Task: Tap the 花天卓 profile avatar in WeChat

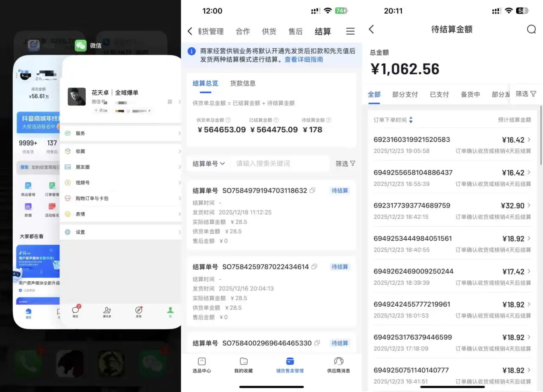Action: point(77,97)
